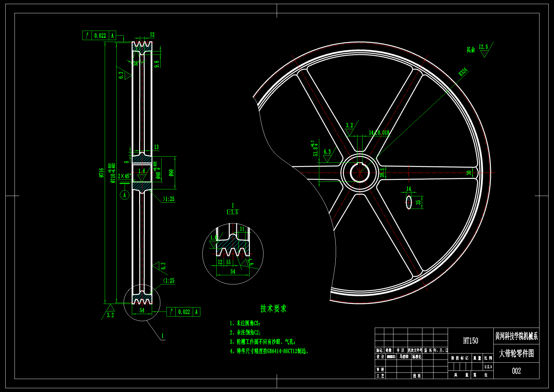Select the "工艺" title block cell
The width and height of the screenshot is (554, 392).
tap(380, 376)
